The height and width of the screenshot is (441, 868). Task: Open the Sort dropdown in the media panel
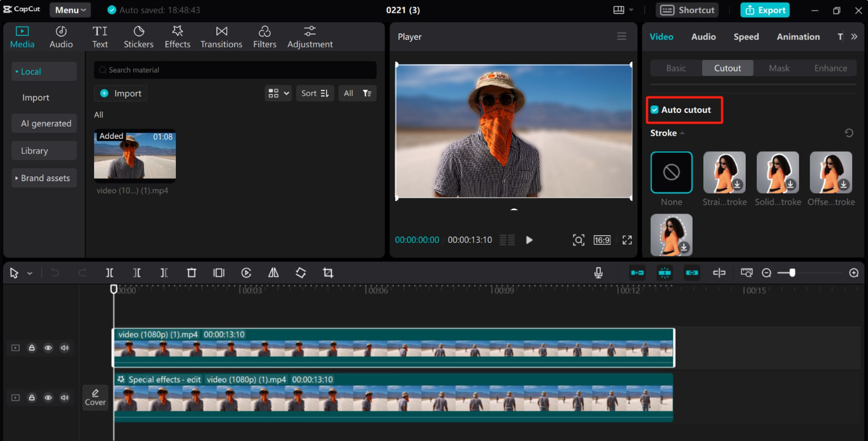coord(315,93)
